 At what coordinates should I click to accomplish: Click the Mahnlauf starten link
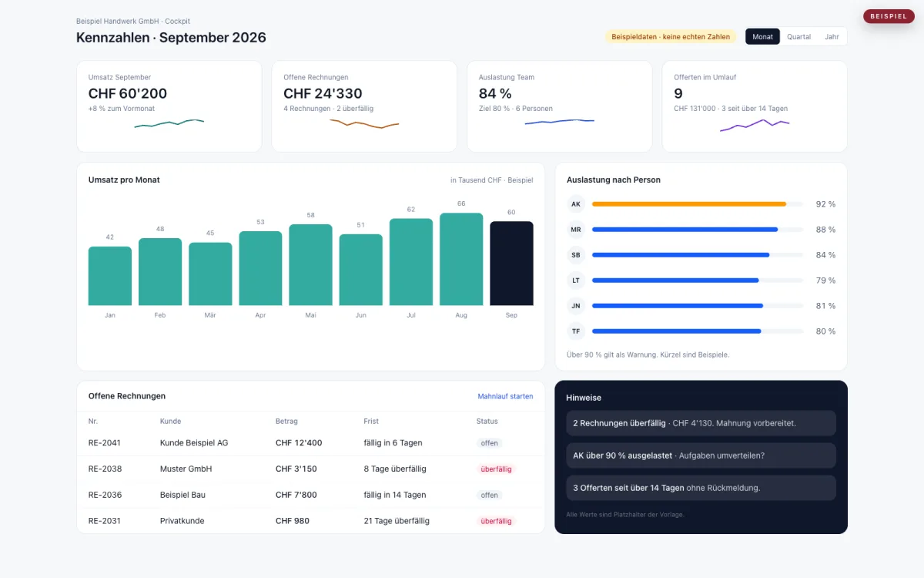(x=505, y=396)
